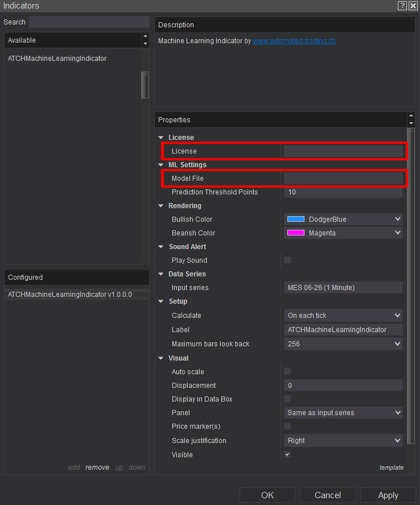Collapse the ML Settings section
This screenshot has height=505, width=420.
(161, 165)
